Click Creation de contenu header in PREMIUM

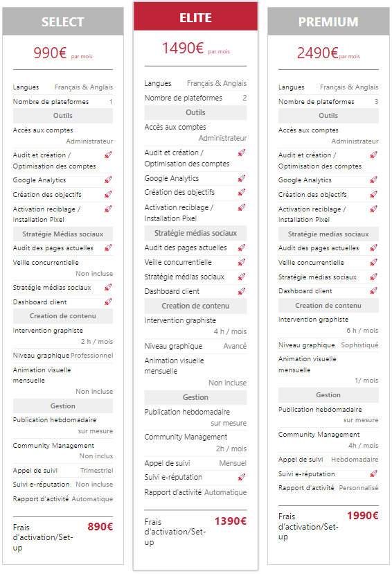click(328, 305)
